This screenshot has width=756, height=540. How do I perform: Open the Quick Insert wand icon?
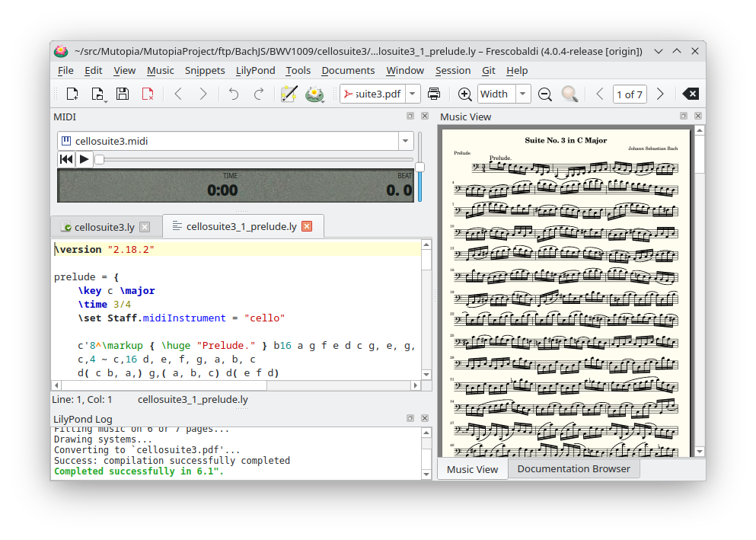(289, 94)
